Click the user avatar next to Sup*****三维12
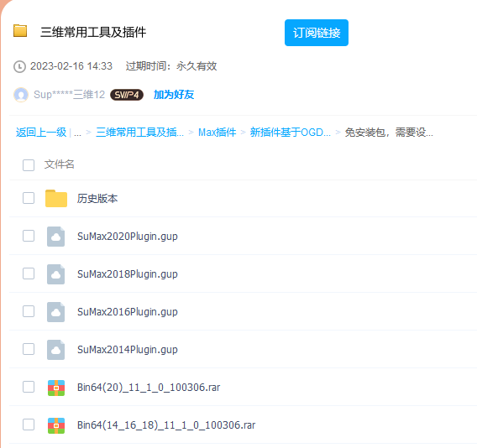 [x=21, y=95]
